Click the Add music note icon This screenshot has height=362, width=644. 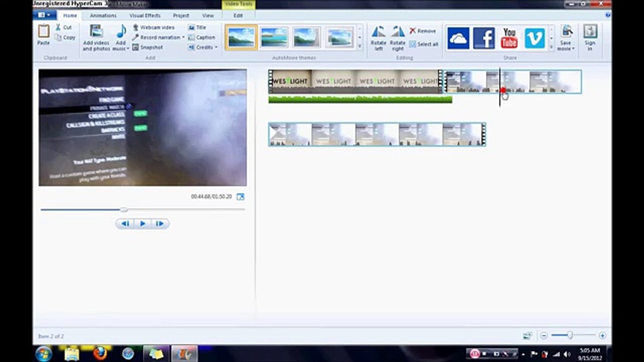click(x=121, y=32)
